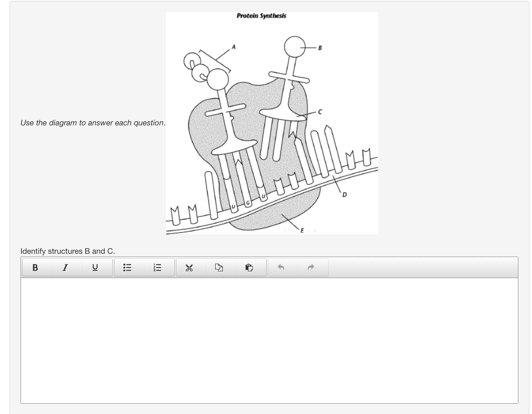Image resolution: width=532 pixels, height=414 pixels.
Task: Click label B next to the circle
Action: tap(320, 48)
